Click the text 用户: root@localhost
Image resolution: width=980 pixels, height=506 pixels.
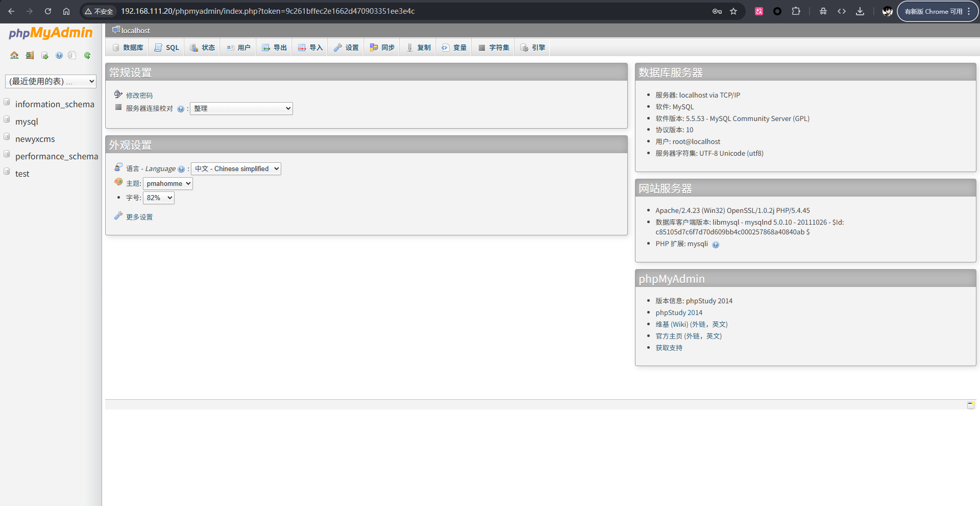coord(688,142)
